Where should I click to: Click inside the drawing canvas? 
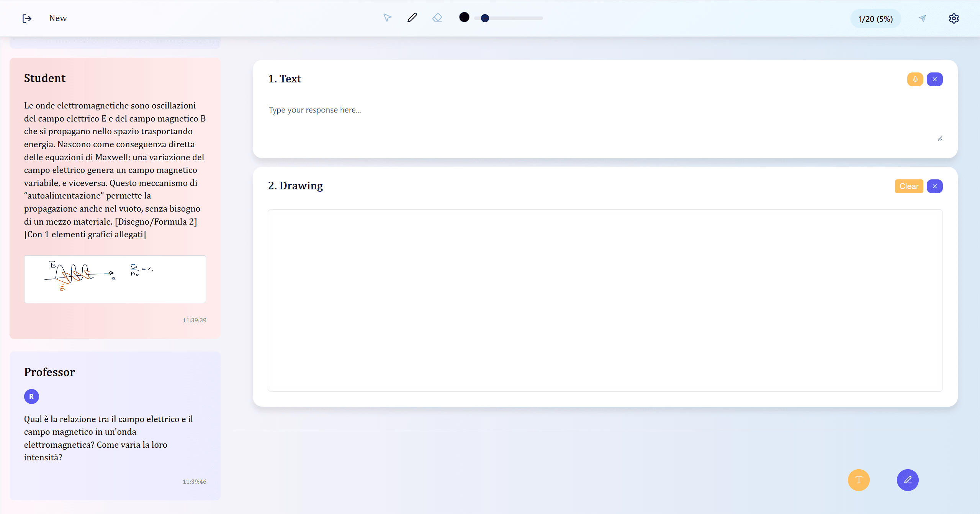[x=605, y=300]
